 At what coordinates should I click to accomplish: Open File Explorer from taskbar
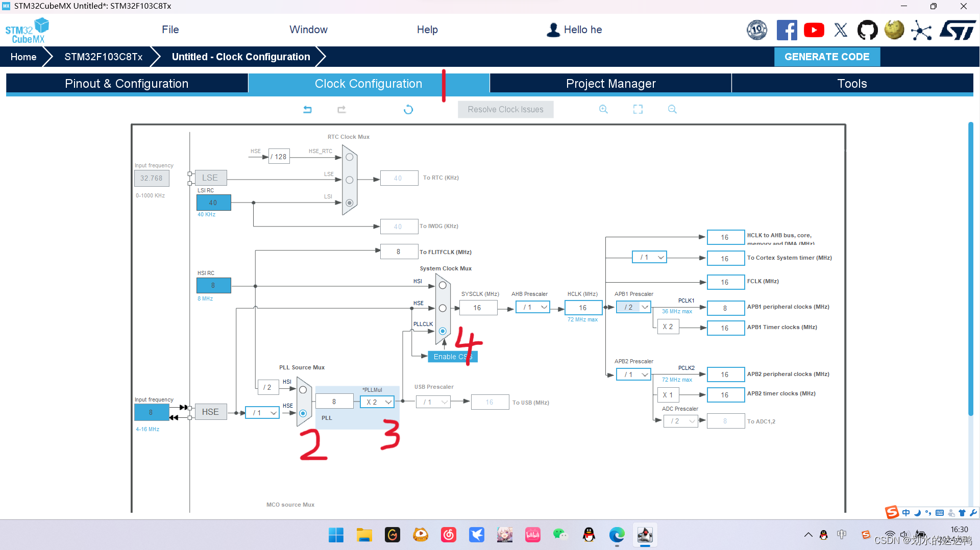tap(364, 535)
